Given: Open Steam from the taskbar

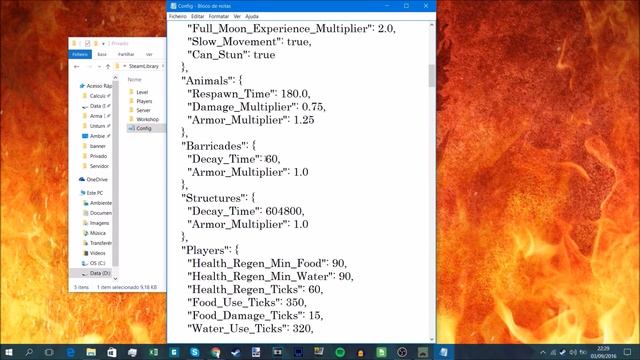Looking at the screenshot, I should 236,352.
